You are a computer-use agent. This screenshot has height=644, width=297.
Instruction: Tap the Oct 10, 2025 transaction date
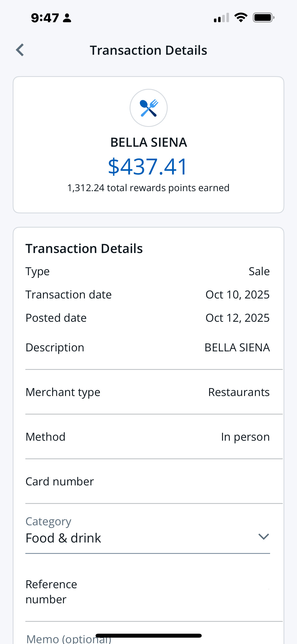(237, 295)
